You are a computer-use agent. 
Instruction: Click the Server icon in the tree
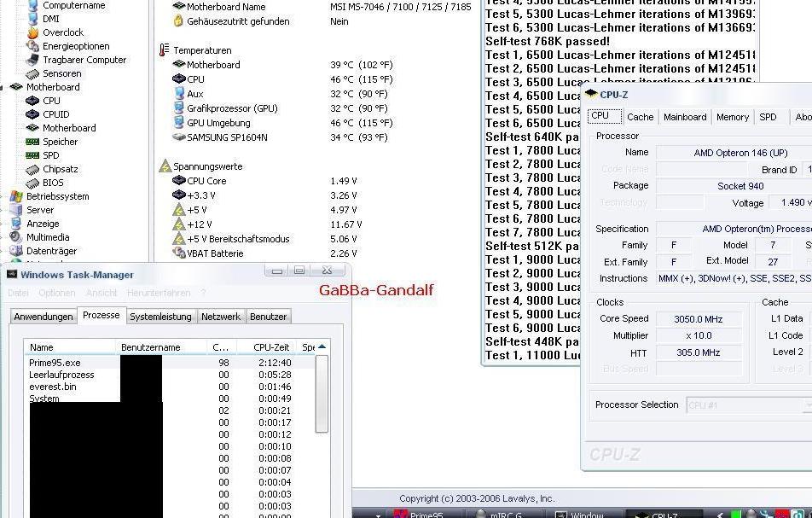pyautogui.click(x=16, y=210)
